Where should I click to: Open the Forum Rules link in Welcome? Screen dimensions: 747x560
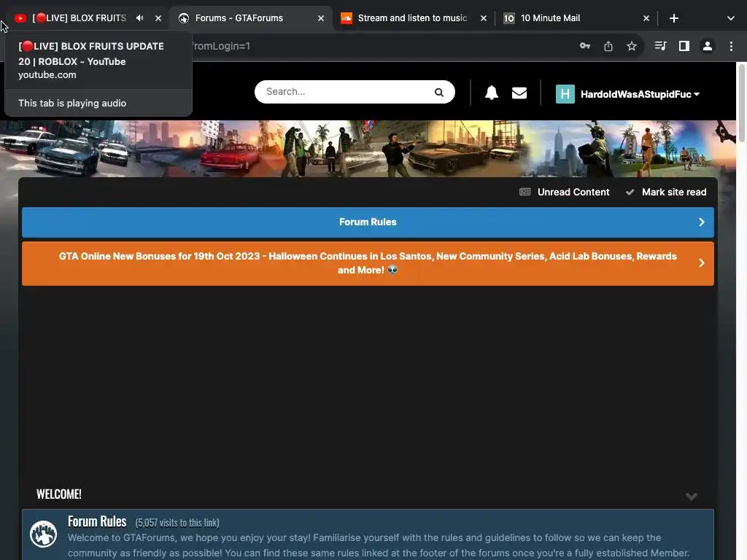tap(97, 521)
